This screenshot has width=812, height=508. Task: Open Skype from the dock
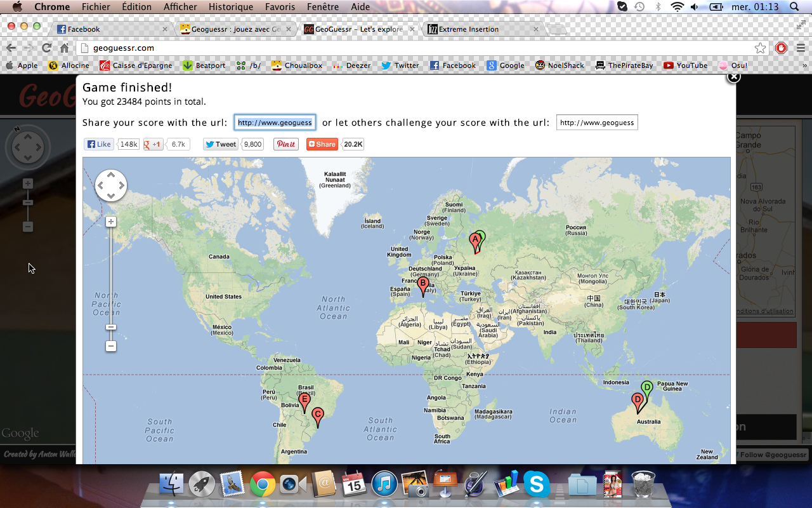(x=536, y=485)
